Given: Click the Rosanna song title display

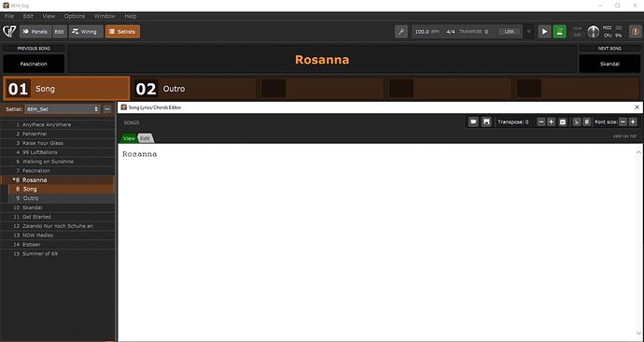Looking at the screenshot, I should click(322, 60).
